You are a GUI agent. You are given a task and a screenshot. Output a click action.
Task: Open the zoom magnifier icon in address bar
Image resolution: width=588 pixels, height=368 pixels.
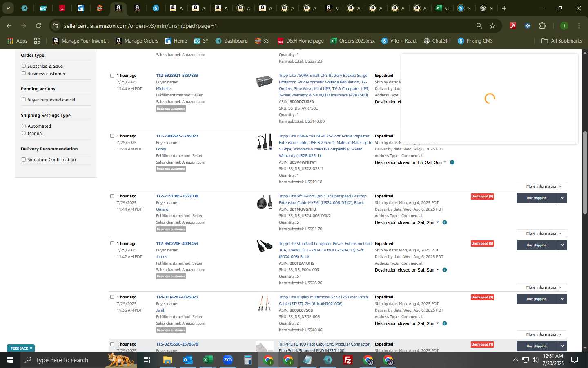[479, 26]
